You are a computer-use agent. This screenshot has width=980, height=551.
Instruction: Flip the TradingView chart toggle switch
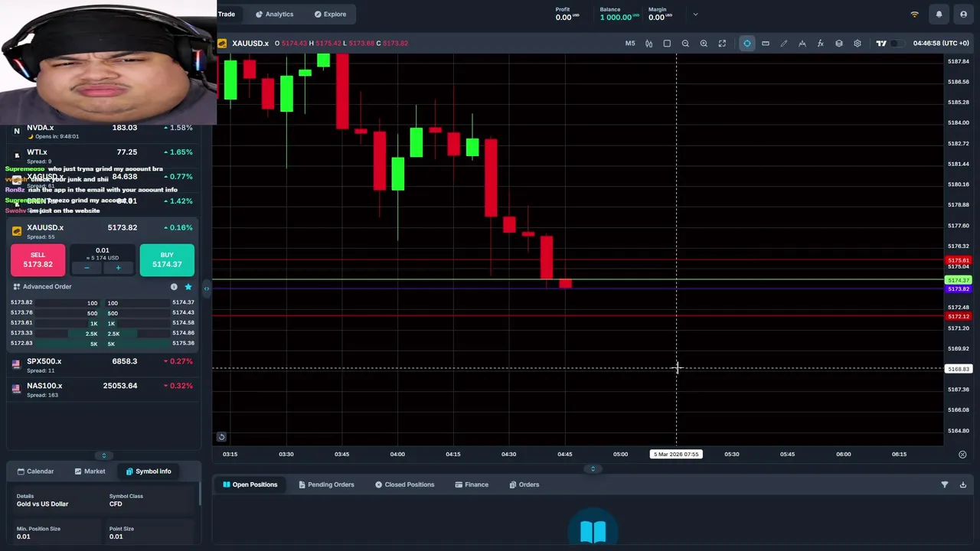coord(896,44)
